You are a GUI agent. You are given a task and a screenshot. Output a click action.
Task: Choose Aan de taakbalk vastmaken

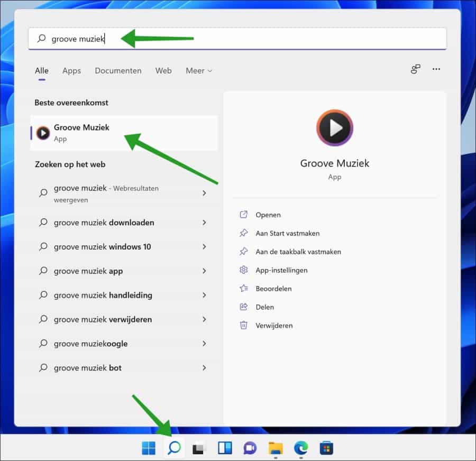pos(298,252)
